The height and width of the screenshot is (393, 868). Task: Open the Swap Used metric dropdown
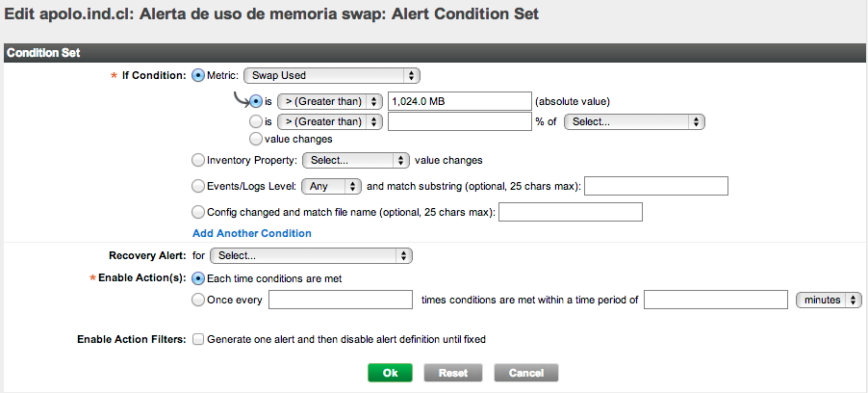(331, 75)
